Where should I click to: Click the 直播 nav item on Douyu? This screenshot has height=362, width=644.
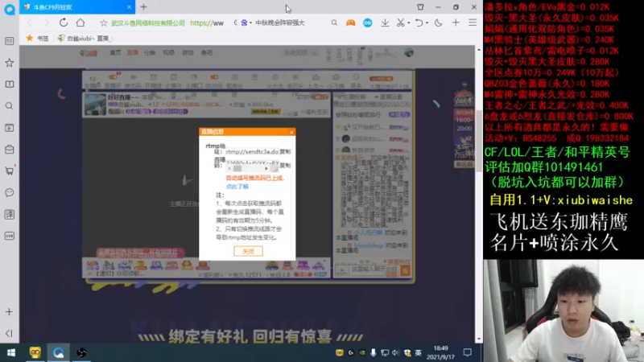coord(132,52)
